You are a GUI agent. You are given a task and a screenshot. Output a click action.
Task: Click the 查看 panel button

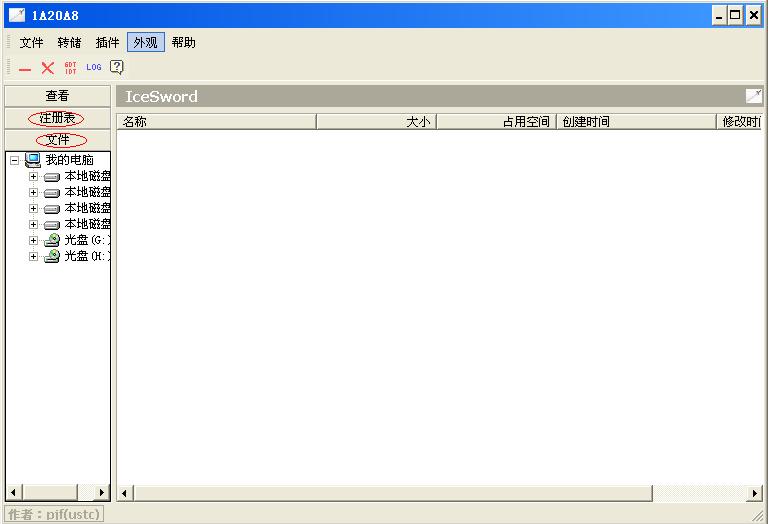pos(57,96)
